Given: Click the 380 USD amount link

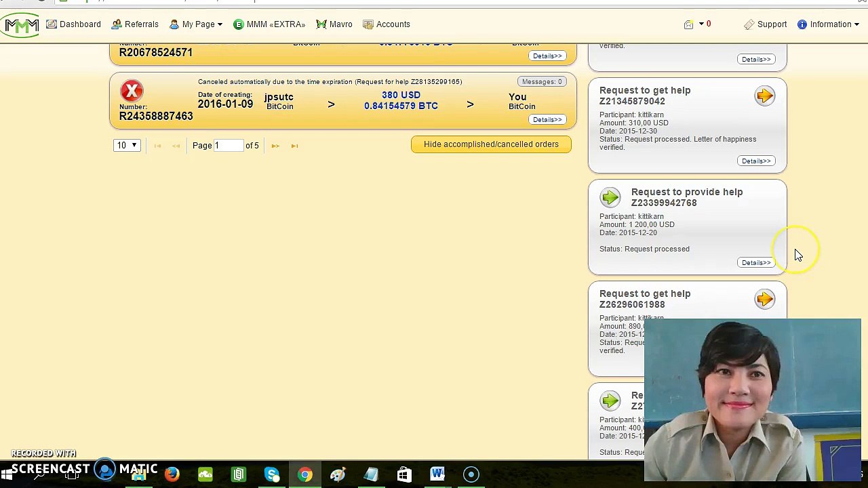Looking at the screenshot, I should pyautogui.click(x=401, y=95).
